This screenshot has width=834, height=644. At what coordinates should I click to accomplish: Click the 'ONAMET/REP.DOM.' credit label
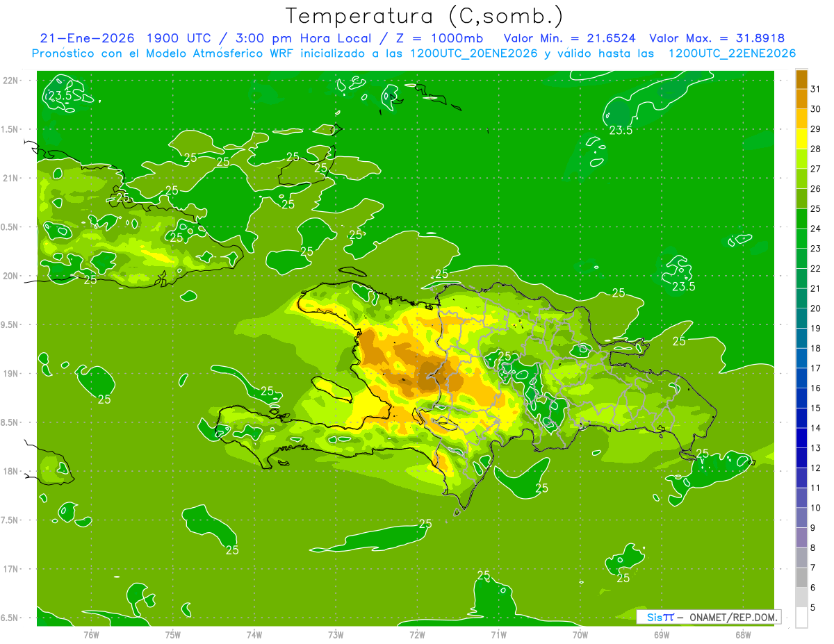coord(734,617)
